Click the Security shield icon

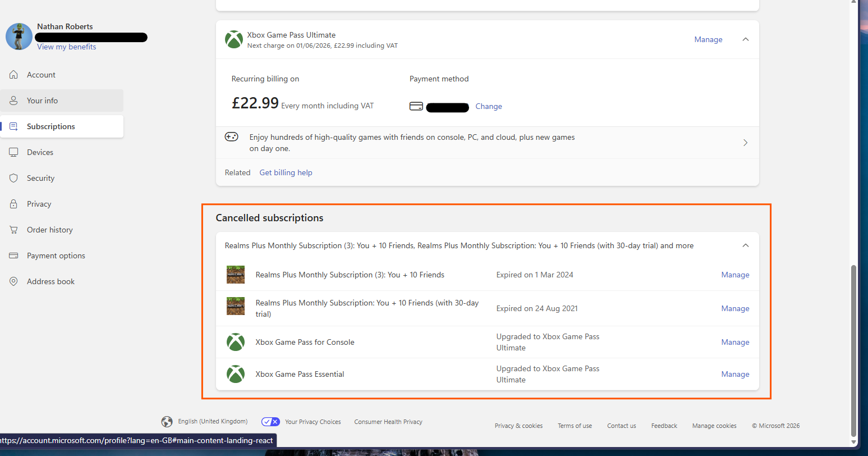coord(13,178)
